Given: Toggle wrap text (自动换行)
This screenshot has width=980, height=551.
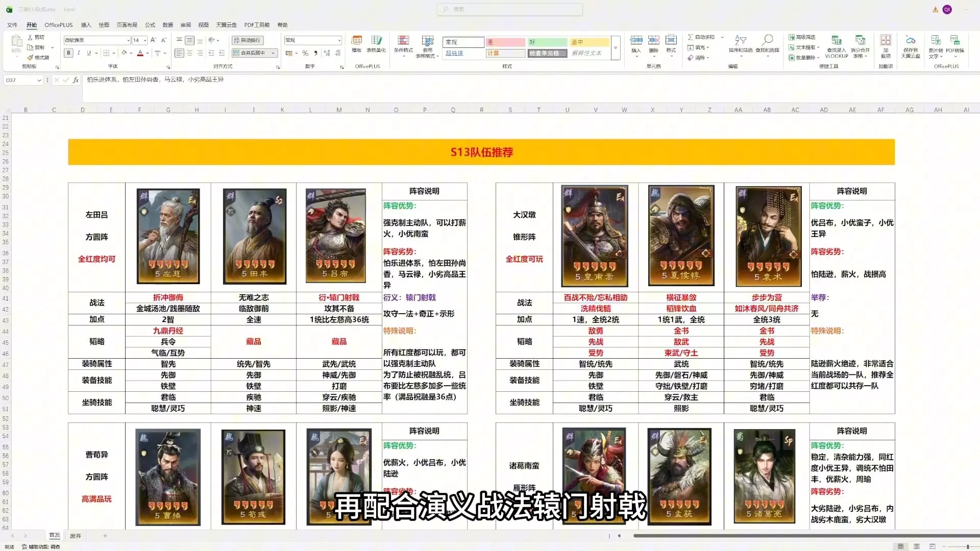Looking at the screenshot, I should point(248,40).
